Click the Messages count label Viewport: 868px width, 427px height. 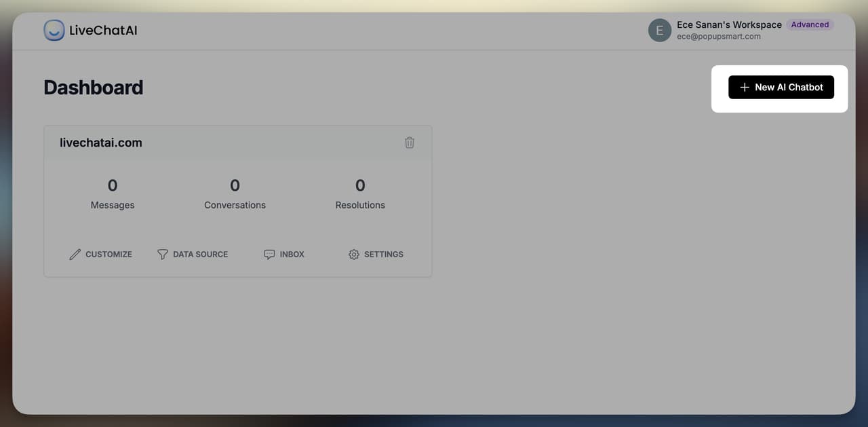coord(113,205)
